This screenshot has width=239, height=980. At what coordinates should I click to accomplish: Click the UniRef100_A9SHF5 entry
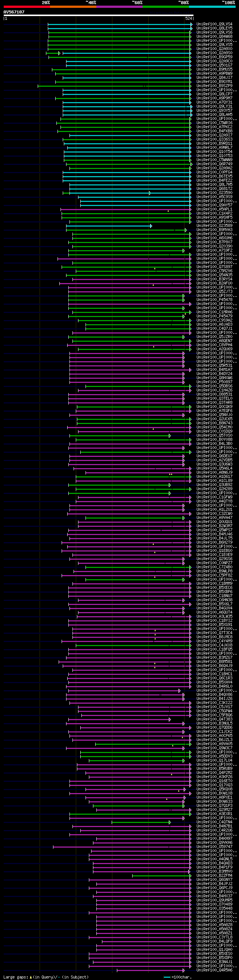tap(214, 218)
